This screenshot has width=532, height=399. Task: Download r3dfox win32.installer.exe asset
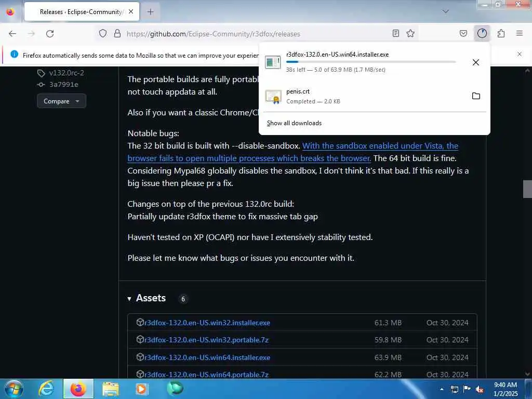pyautogui.click(x=207, y=323)
